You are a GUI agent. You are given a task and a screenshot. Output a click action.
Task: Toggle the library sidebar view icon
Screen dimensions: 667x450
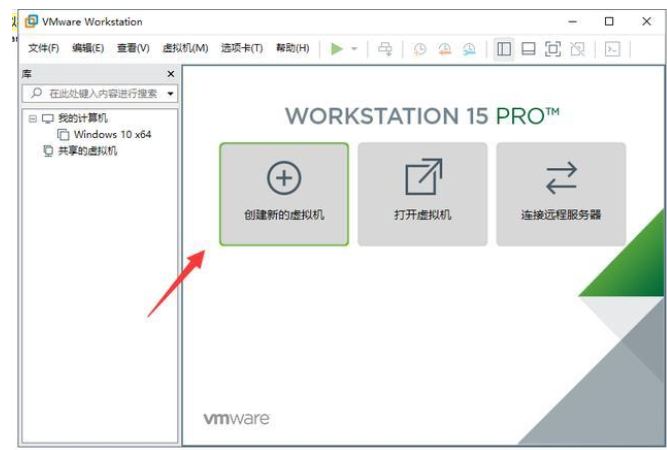[x=504, y=49]
